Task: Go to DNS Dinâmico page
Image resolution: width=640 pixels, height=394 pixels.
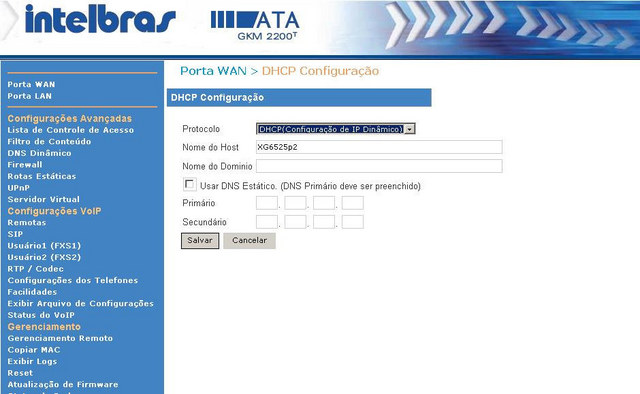Action: [x=39, y=153]
